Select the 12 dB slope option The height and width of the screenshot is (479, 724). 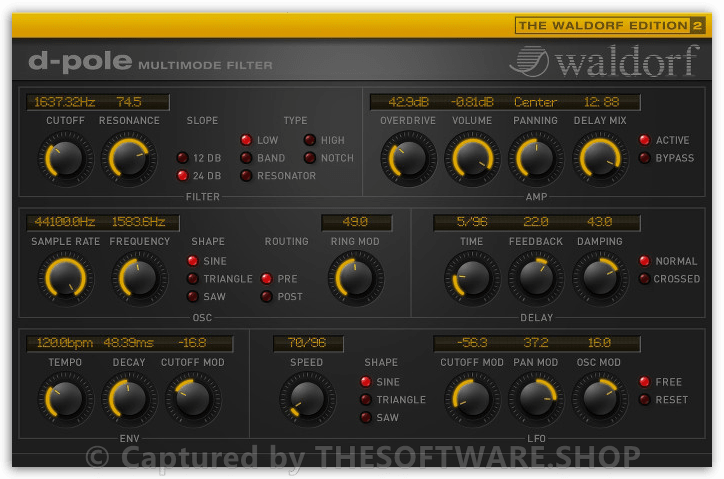pyautogui.click(x=182, y=158)
